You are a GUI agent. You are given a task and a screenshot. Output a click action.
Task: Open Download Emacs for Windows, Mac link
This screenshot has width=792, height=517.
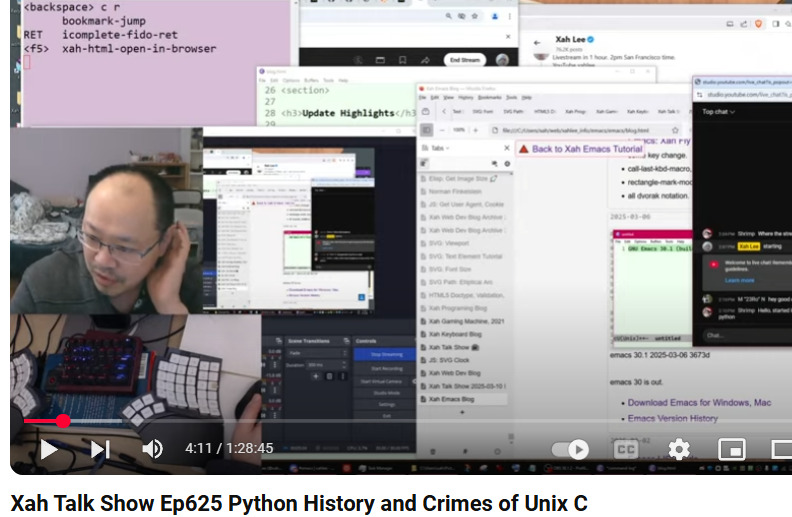pos(699,402)
